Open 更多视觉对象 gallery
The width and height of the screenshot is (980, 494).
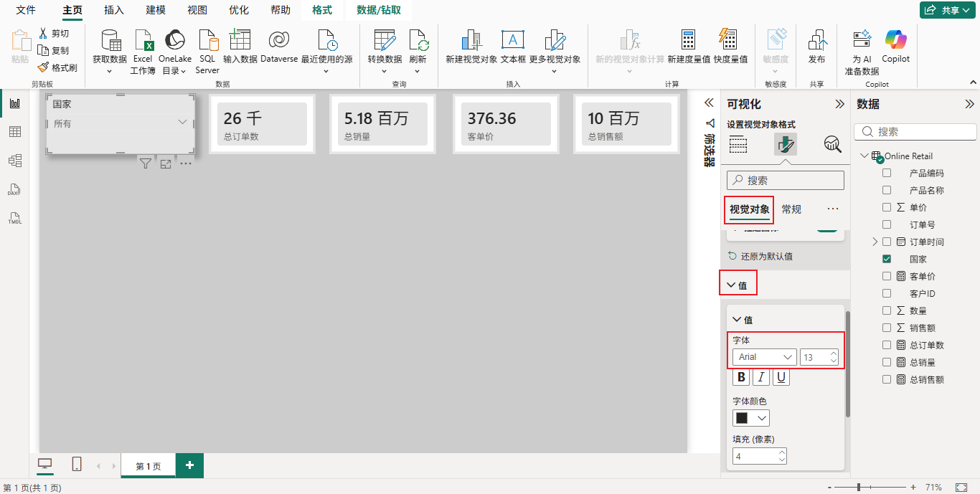(555, 52)
